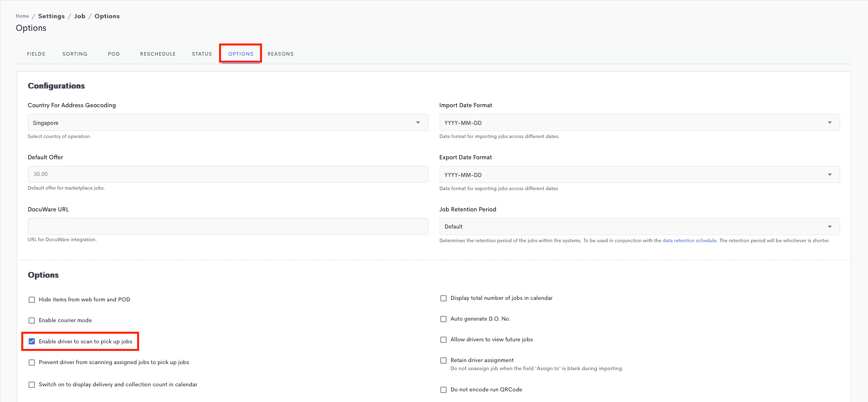Click the Configurations section heading

coord(56,86)
